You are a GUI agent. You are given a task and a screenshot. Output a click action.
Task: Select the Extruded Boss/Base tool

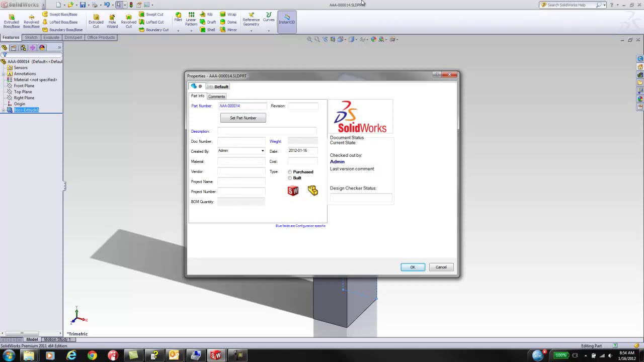(x=12, y=21)
